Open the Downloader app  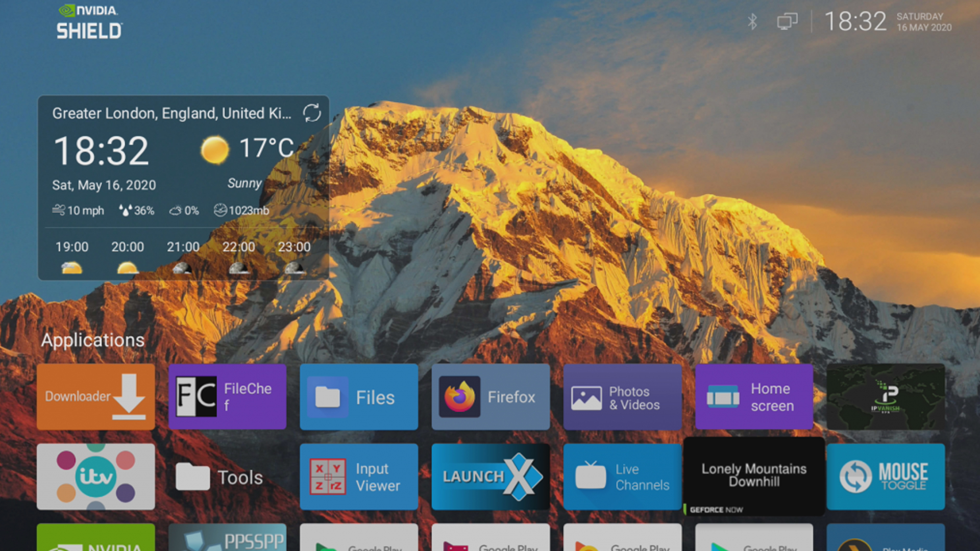(x=96, y=396)
